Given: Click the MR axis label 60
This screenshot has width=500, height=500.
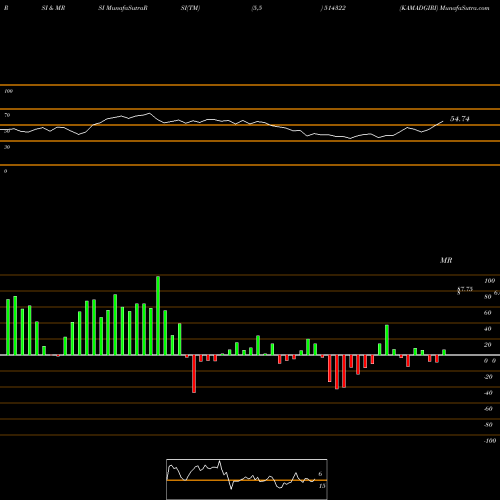Looking at the screenshot, I should coord(487,313).
